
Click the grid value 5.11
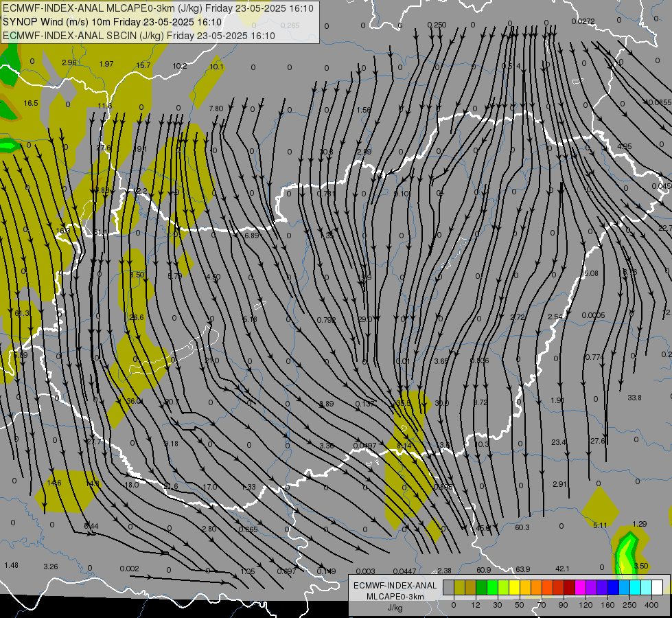tap(601, 525)
